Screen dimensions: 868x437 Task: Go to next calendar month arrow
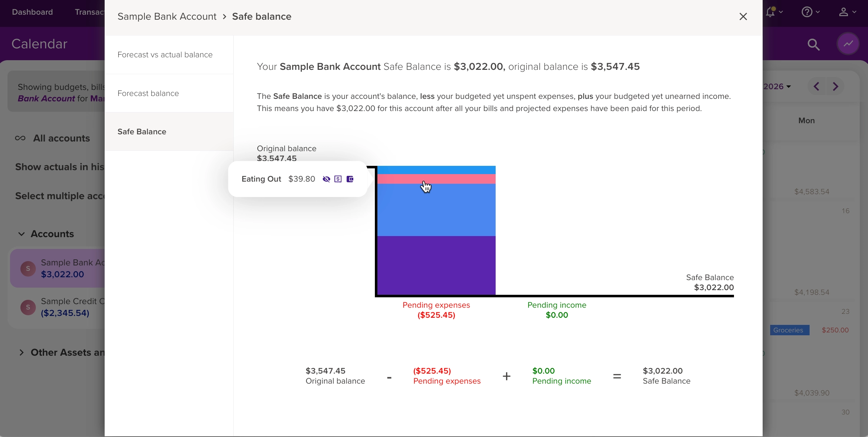point(836,87)
